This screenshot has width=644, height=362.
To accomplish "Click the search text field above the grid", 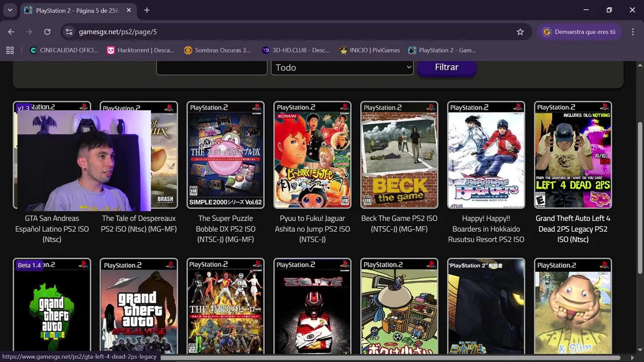I will point(212,67).
